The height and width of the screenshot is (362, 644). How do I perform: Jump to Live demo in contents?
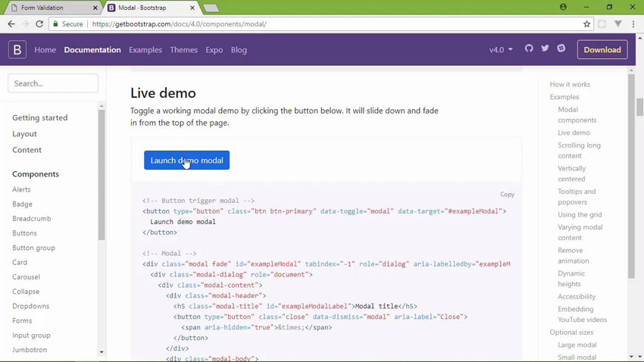tap(574, 133)
